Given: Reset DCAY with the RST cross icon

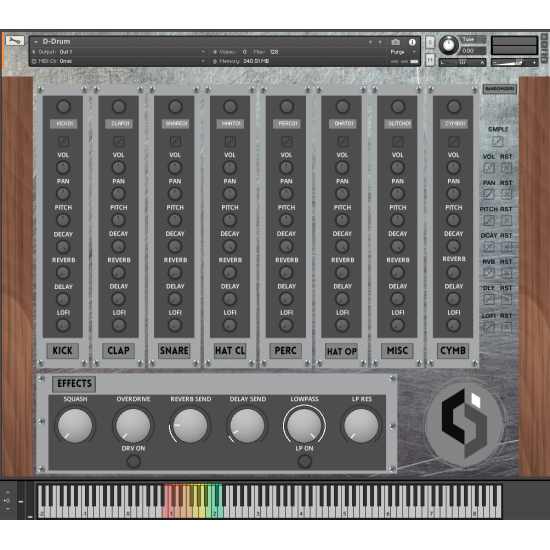Looking at the screenshot, I should pos(506,247).
